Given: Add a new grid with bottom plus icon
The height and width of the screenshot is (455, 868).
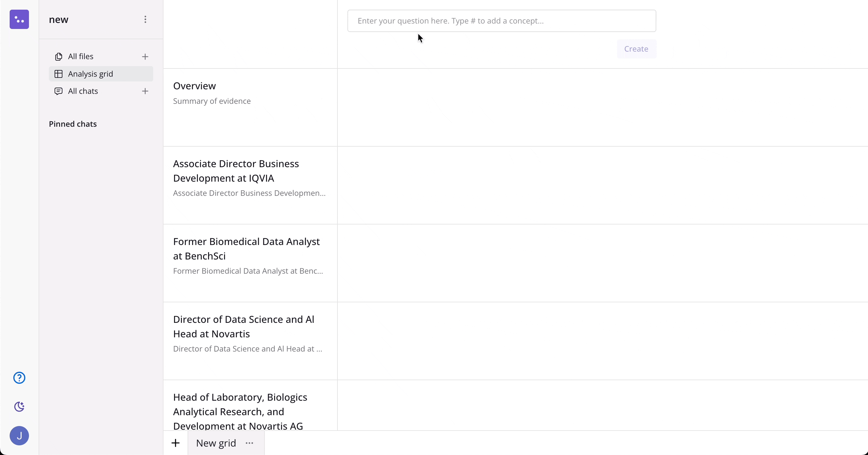Looking at the screenshot, I should pos(176,443).
